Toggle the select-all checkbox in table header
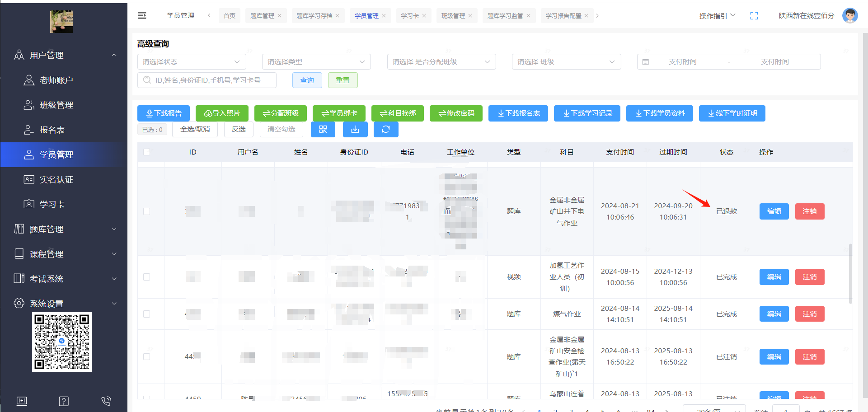This screenshot has height=412, width=868. pyautogui.click(x=146, y=152)
